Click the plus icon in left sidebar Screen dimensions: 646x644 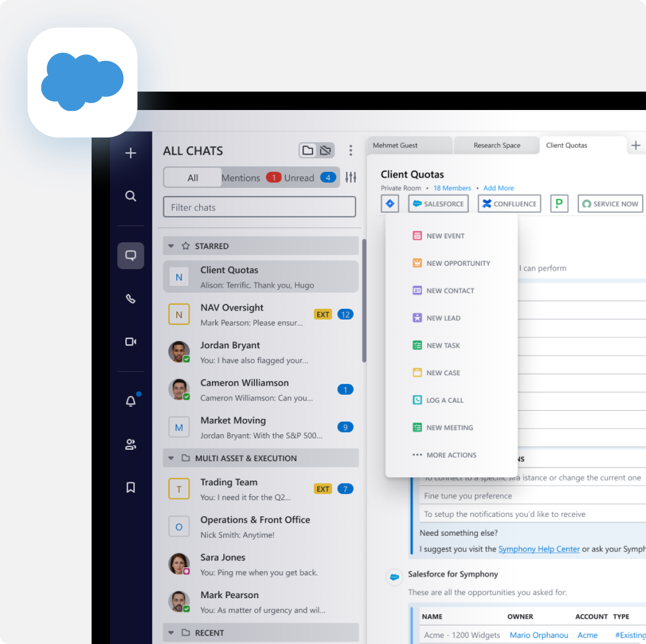(x=131, y=153)
